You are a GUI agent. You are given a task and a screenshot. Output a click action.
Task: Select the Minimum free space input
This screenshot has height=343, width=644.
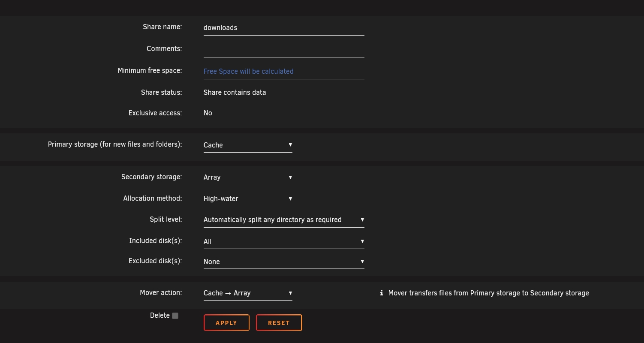(x=283, y=71)
